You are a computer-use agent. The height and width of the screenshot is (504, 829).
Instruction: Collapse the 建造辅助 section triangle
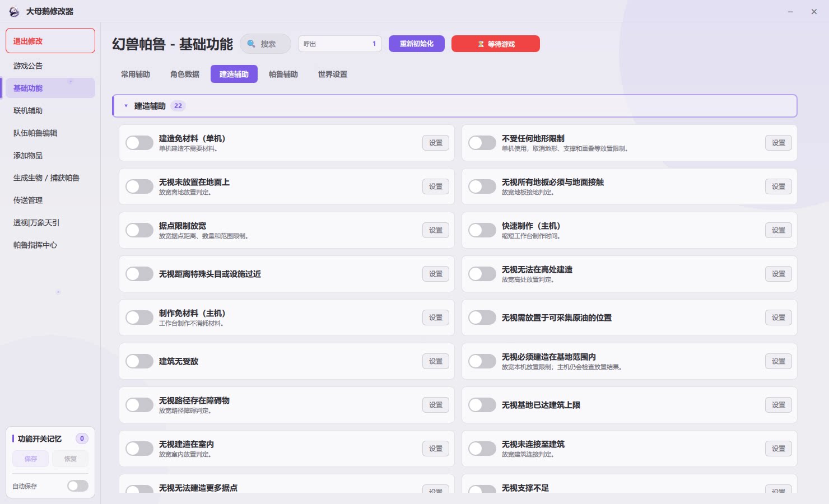126,106
